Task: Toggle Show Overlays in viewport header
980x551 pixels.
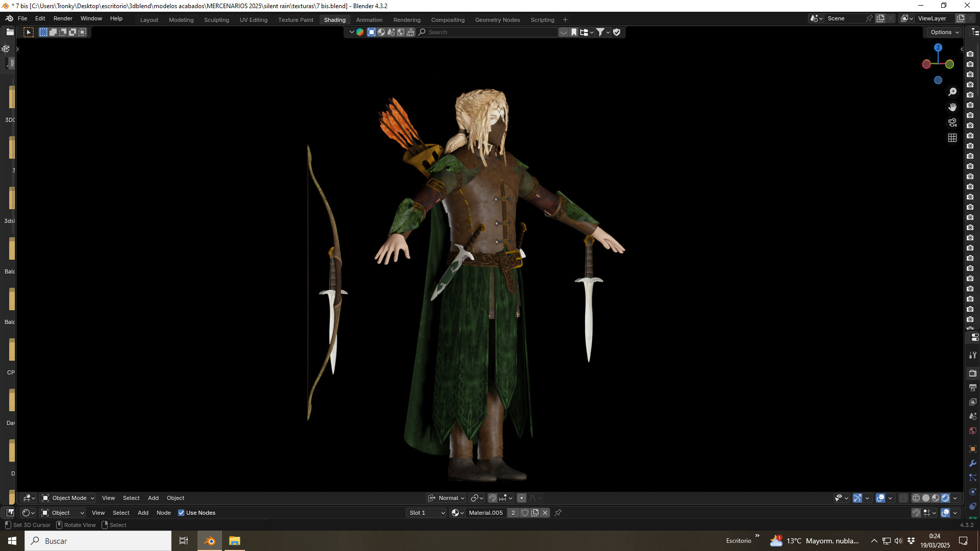Action: pyautogui.click(x=880, y=498)
